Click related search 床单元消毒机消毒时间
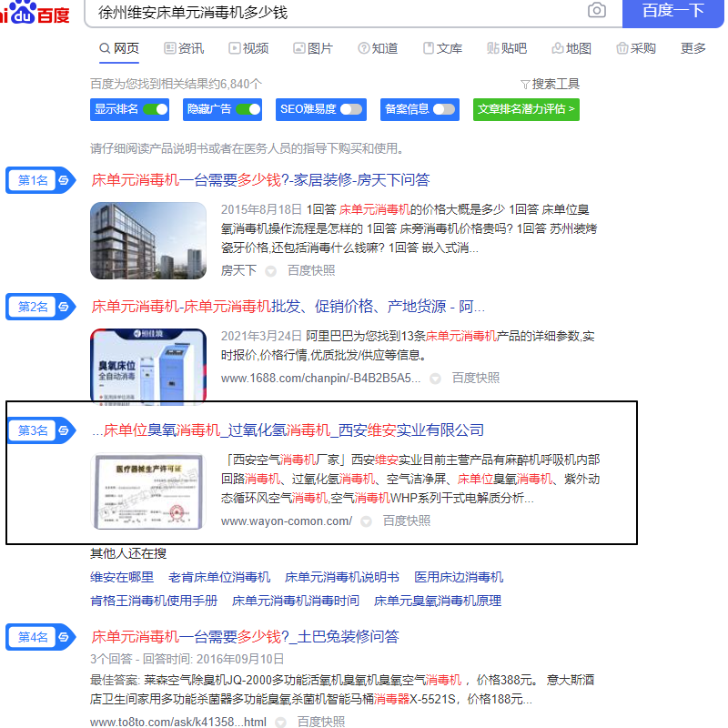The image size is (728, 728). [296, 602]
